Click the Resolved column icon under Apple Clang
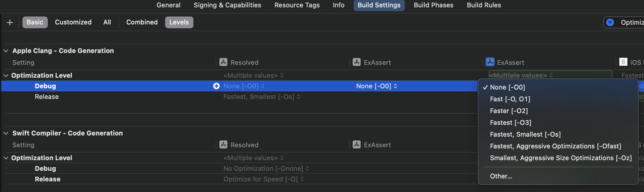644x192 pixels. 223,62
